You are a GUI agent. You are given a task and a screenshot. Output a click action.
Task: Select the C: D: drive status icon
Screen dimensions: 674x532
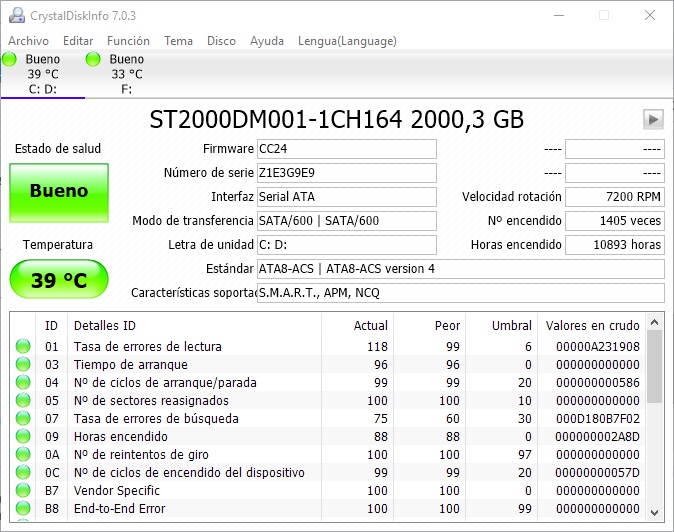click(10, 60)
